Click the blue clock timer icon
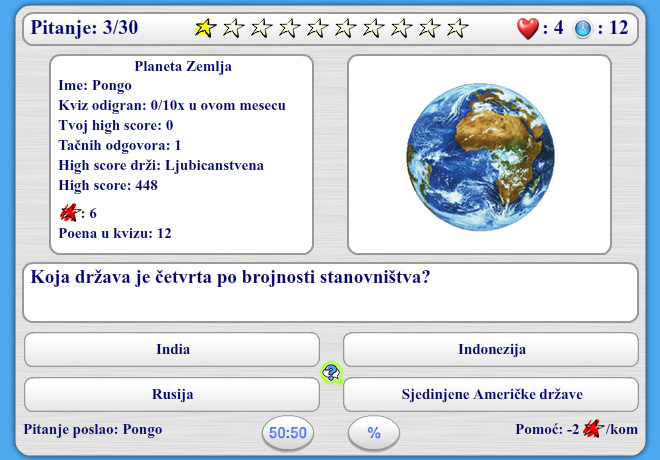Image resolution: width=660 pixels, height=460 pixels. [x=583, y=29]
